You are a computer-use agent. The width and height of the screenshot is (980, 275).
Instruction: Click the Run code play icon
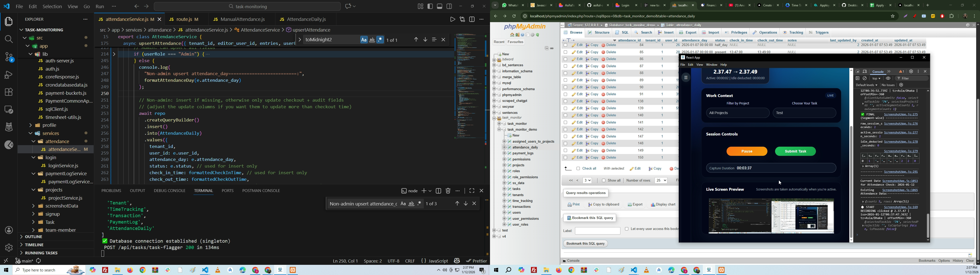tap(452, 19)
